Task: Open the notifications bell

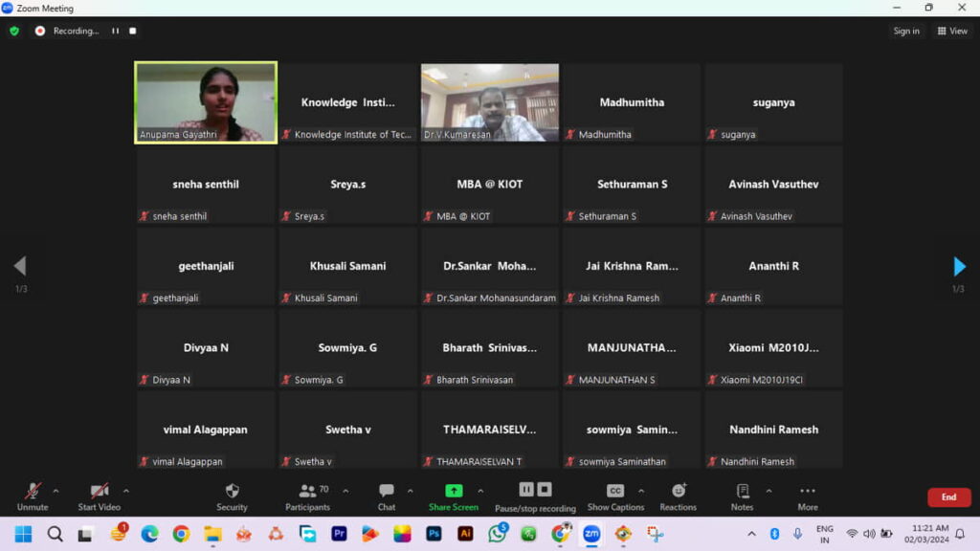Action: click(x=961, y=534)
